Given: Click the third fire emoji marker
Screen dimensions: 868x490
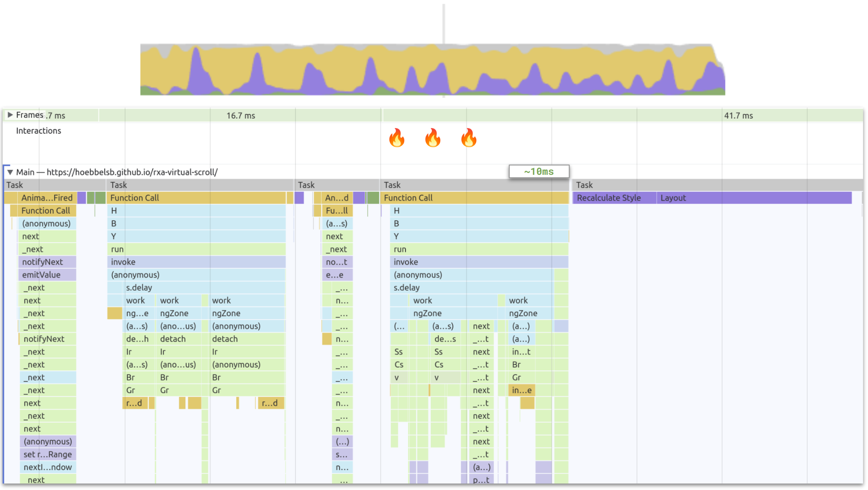Looking at the screenshot, I should tap(469, 138).
